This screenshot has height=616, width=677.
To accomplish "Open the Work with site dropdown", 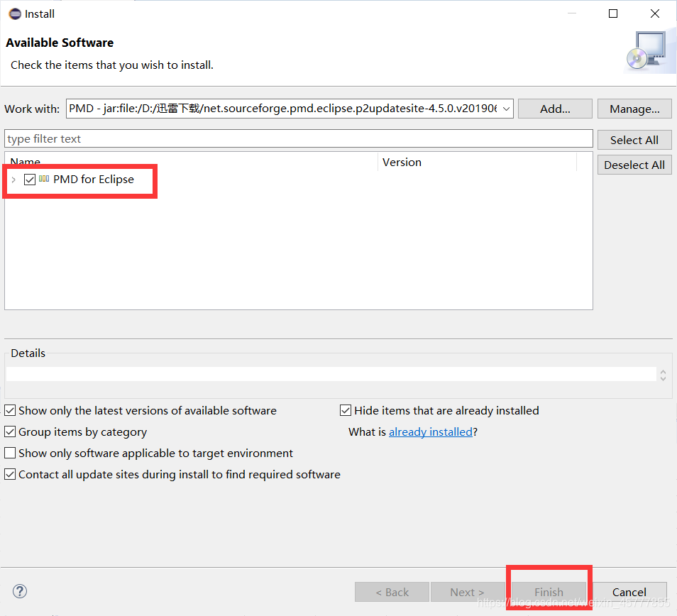I will click(506, 109).
